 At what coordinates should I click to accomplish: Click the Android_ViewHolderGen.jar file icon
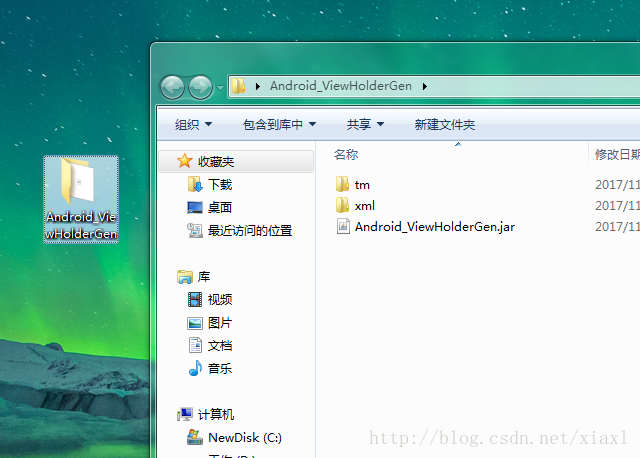343,226
